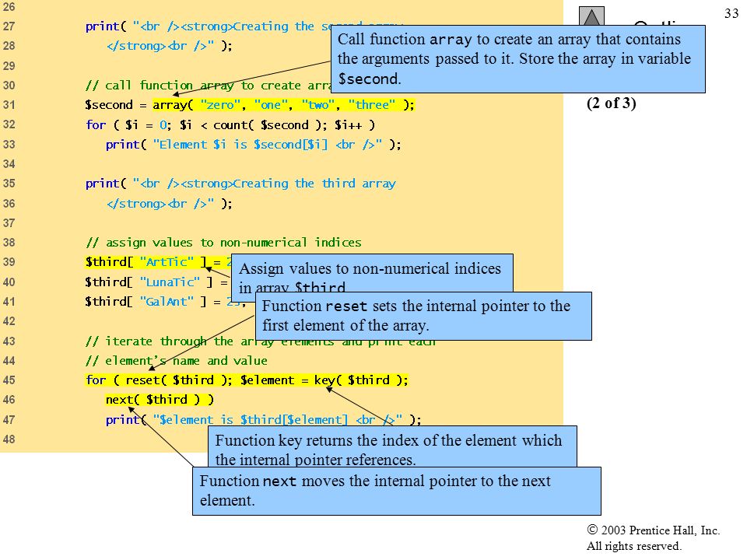Click line number 45
Viewport: 747px width, 560px height.
click(x=9, y=380)
